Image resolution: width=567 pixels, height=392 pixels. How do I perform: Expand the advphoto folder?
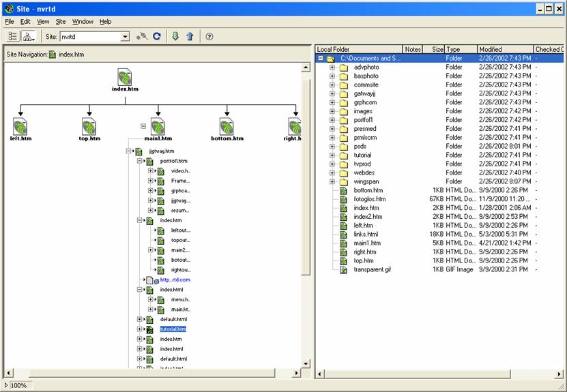click(x=332, y=67)
